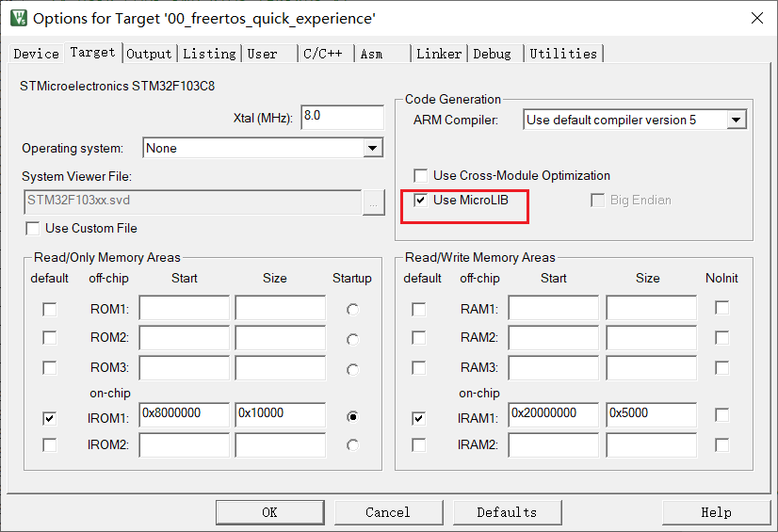The width and height of the screenshot is (778, 532).
Task: Select the Target tab
Action: (93, 52)
